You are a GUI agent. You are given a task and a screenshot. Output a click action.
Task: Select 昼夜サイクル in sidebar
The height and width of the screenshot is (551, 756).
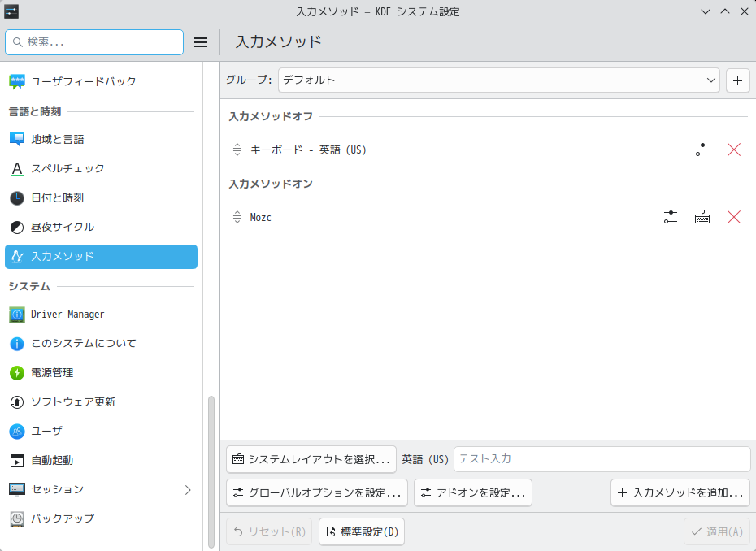coord(102,227)
